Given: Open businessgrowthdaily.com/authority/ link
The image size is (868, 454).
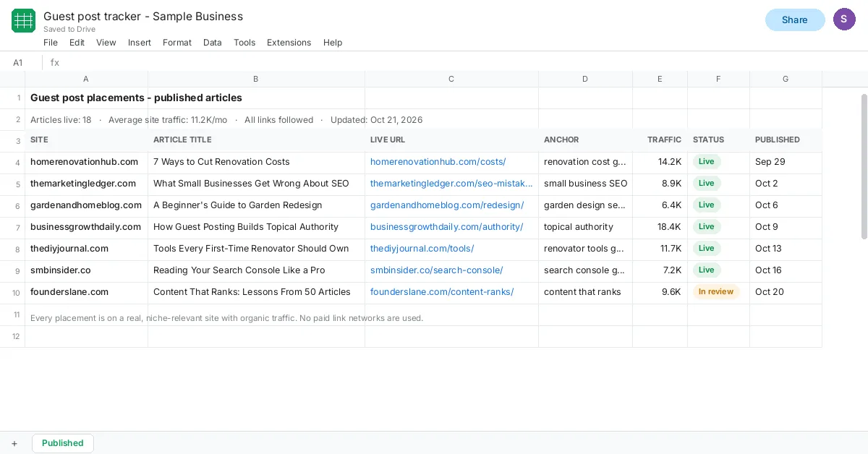Looking at the screenshot, I should point(446,227).
